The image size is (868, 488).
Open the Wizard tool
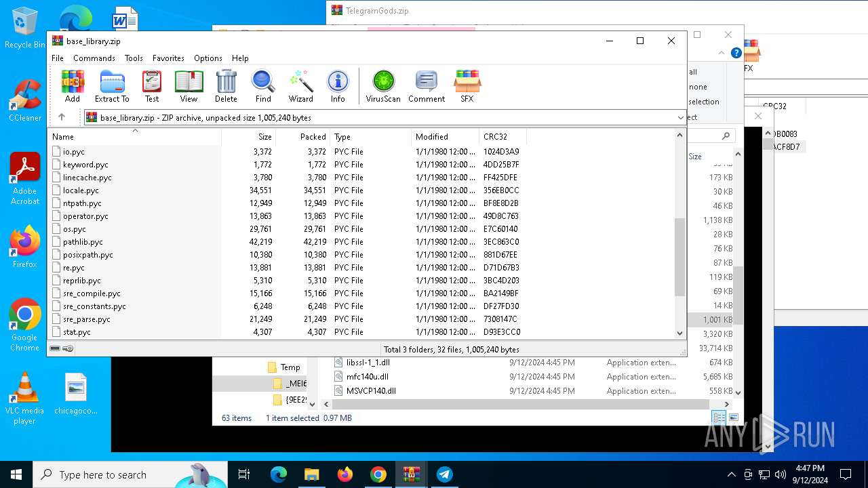coord(300,86)
